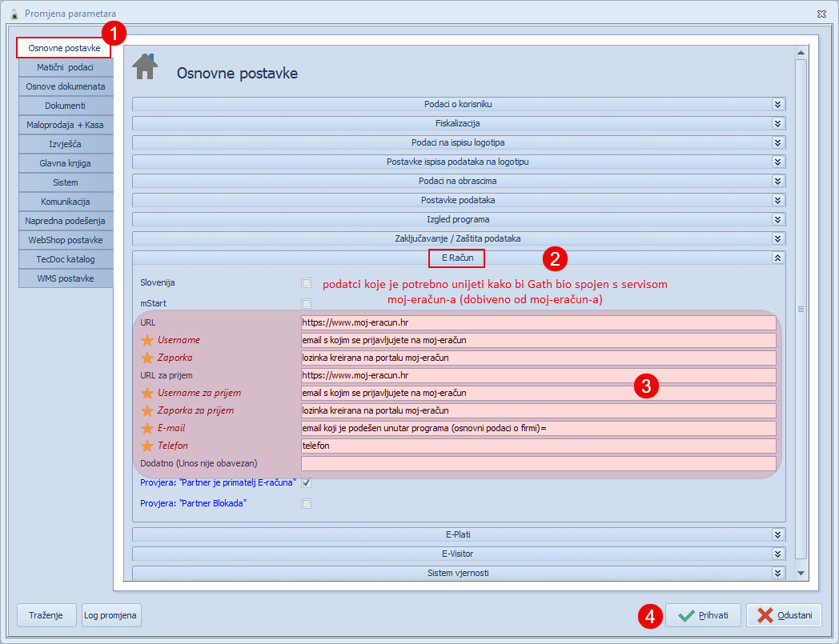Collapse the E Račun section
839x644 pixels.
[777, 258]
